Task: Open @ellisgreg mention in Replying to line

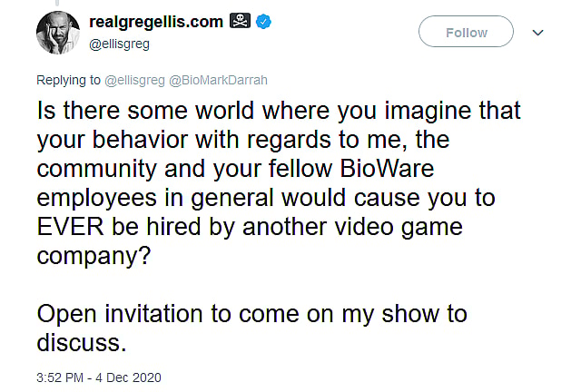Action: [x=134, y=80]
